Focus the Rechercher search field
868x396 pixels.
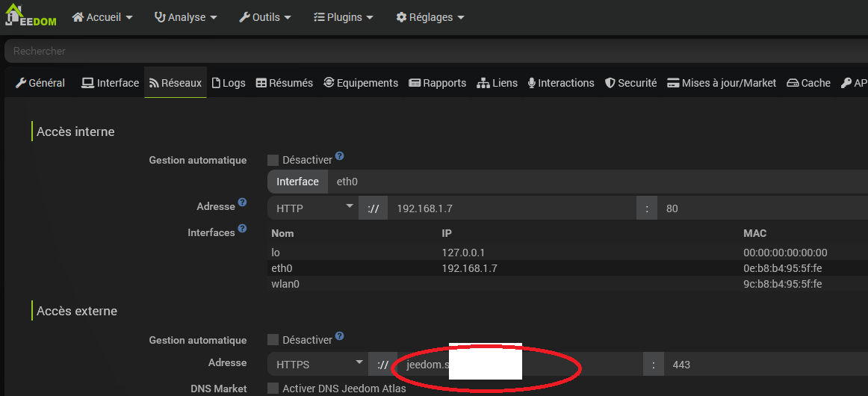pyautogui.click(x=436, y=51)
